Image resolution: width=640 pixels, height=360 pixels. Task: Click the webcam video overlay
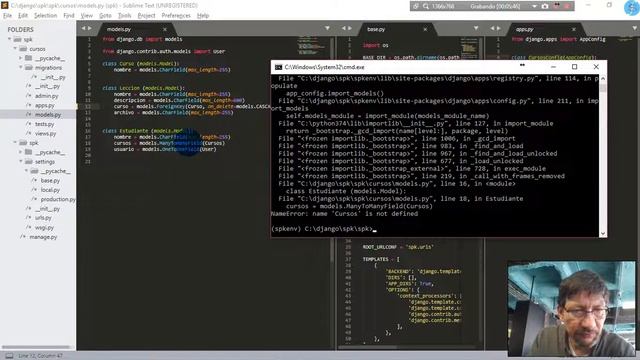[571, 309]
